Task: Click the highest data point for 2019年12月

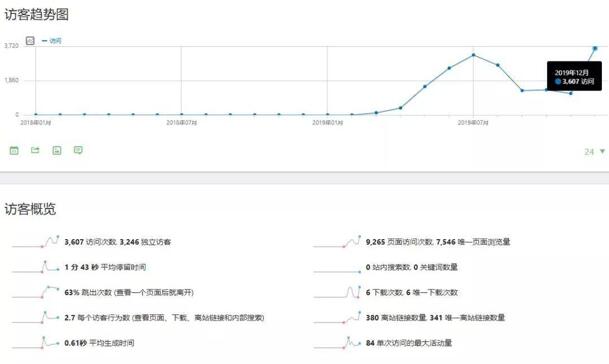Action: click(595, 48)
